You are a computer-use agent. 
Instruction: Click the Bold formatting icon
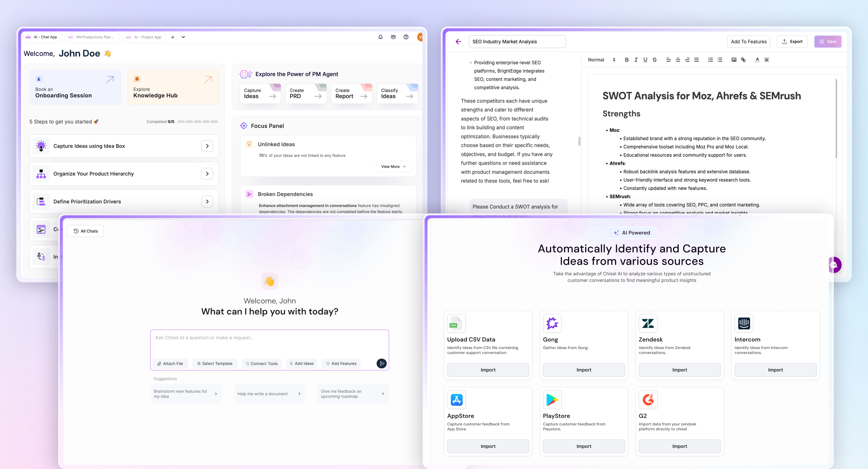[626, 60]
